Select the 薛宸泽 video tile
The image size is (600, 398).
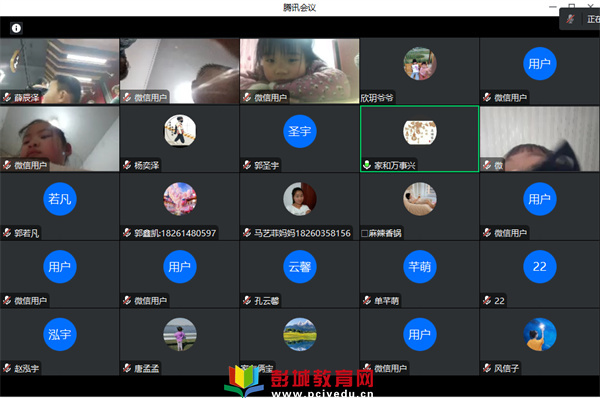(x=60, y=71)
